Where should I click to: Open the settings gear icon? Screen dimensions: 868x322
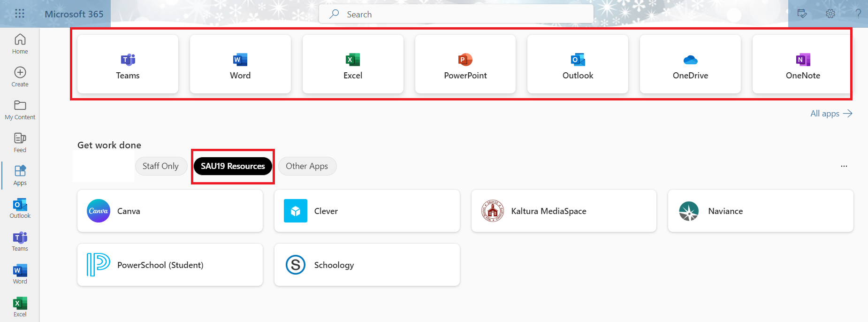[830, 14]
